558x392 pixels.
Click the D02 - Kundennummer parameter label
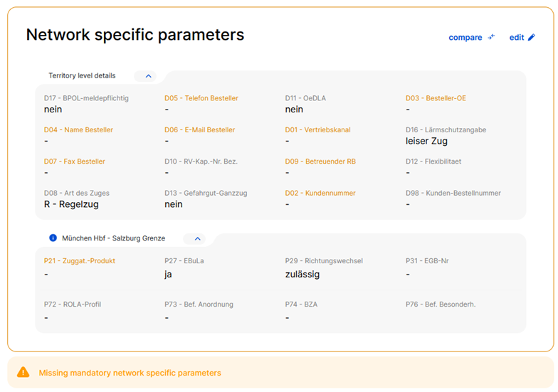click(320, 194)
